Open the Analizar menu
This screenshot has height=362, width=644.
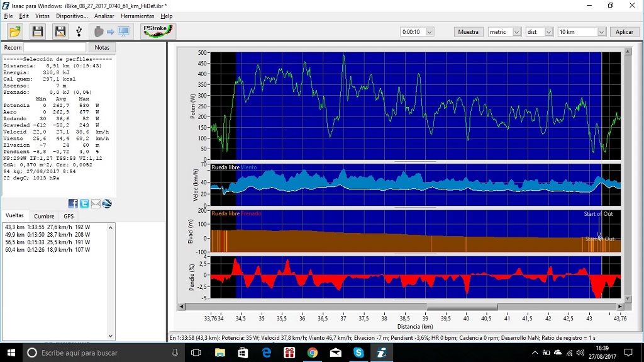[x=104, y=16]
